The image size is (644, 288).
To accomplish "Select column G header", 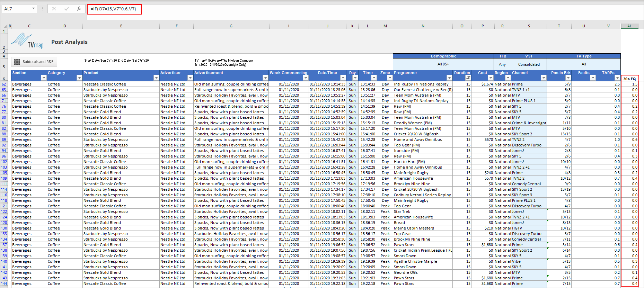I will [x=231, y=26].
